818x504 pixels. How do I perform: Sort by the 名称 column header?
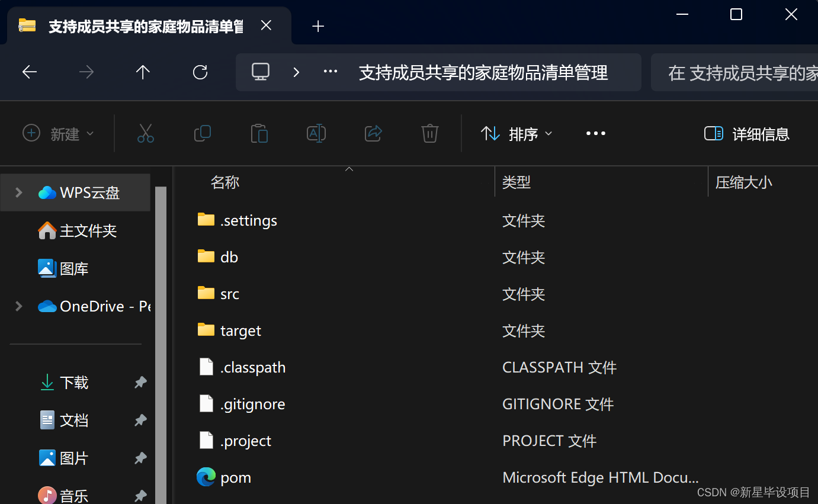coord(225,182)
